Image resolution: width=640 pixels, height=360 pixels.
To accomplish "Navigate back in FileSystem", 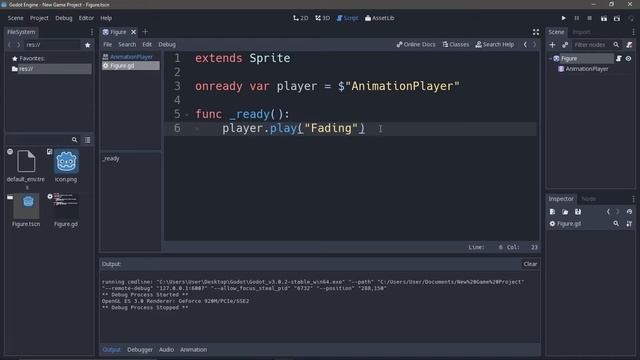I will coord(10,45).
